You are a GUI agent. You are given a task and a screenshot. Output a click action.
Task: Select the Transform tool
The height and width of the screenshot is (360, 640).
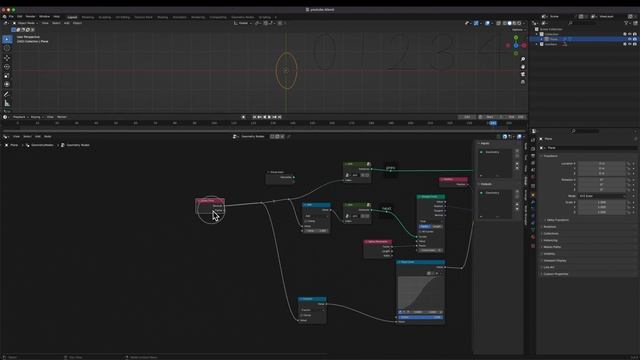pyautogui.click(x=7, y=84)
